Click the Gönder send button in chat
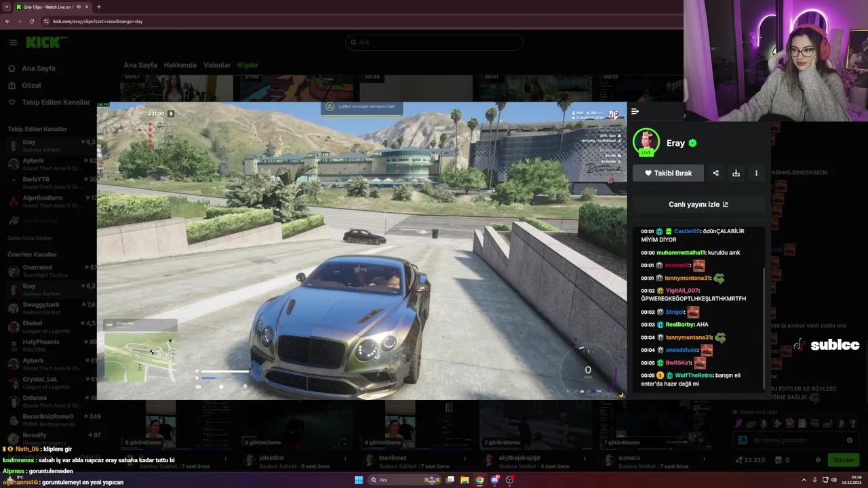 point(843,460)
